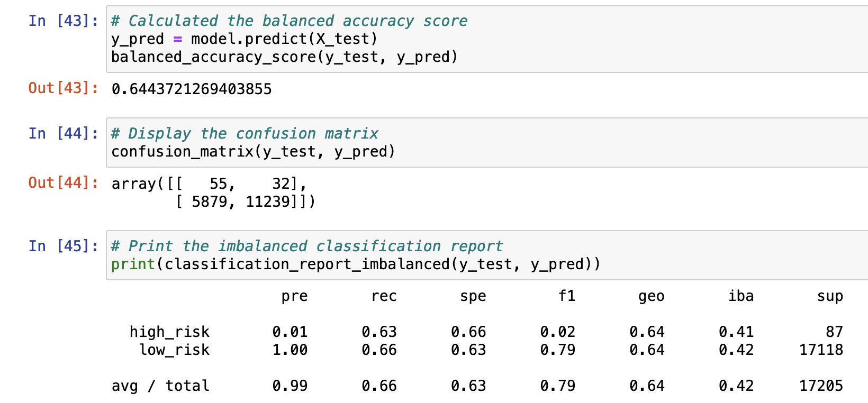Screen dimensions: 868x403
Task: Click the 'f1' column header
Action: [x=567, y=296]
